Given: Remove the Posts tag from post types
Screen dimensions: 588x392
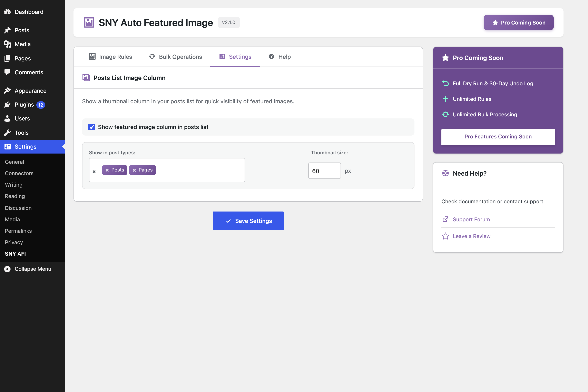Looking at the screenshot, I should click(x=107, y=170).
